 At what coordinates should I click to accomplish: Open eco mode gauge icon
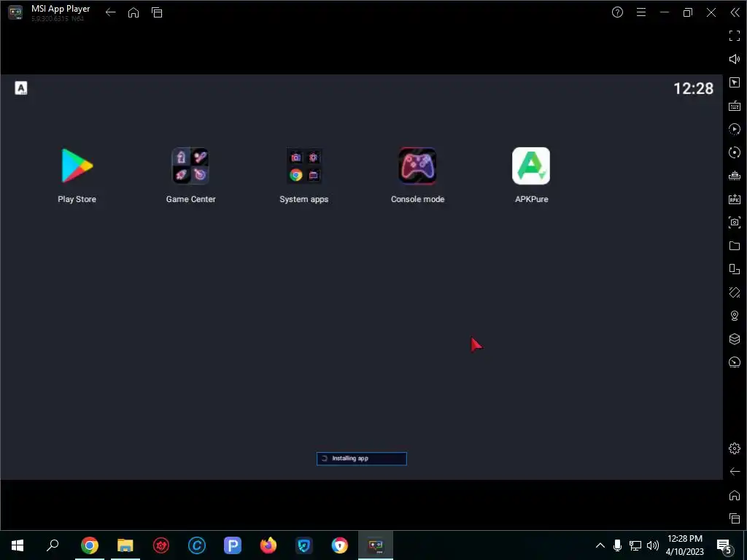(x=735, y=362)
